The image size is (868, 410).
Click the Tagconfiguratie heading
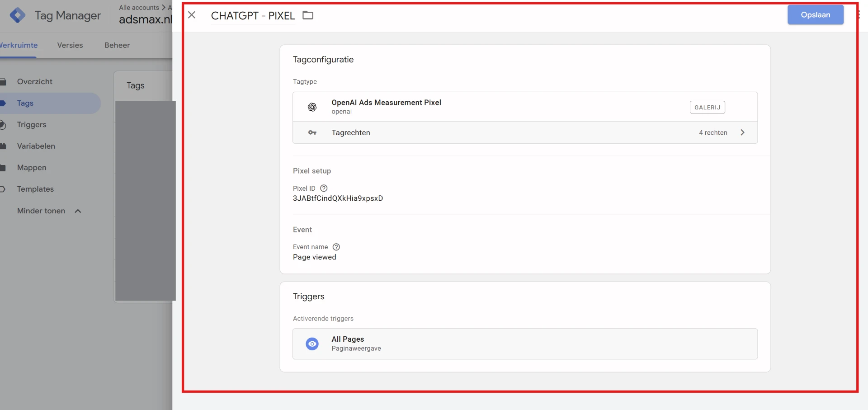tap(323, 60)
